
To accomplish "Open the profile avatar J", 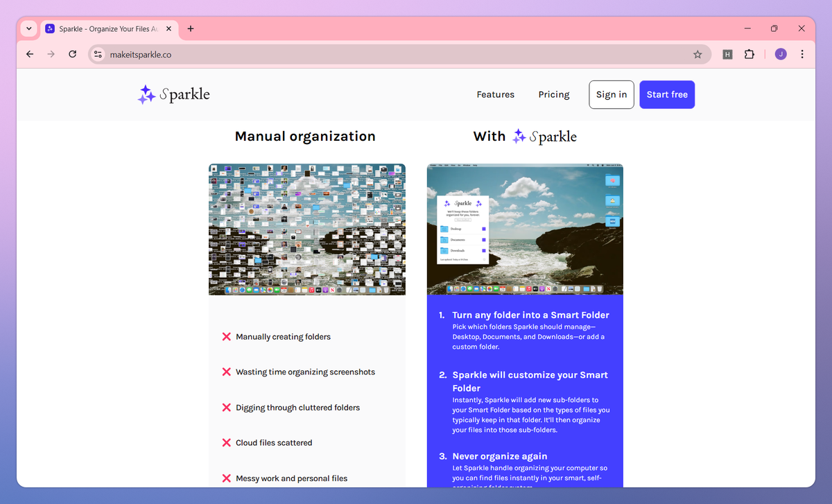I will coord(781,54).
